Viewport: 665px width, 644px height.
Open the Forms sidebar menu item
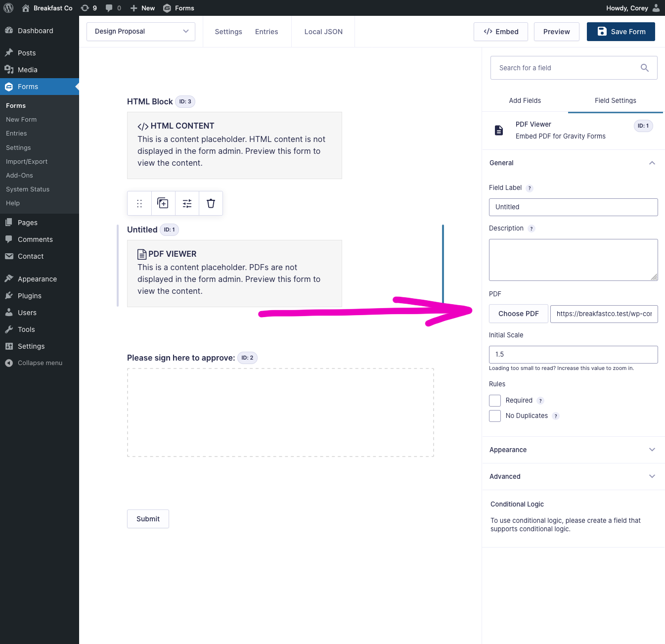click(40, 87)
